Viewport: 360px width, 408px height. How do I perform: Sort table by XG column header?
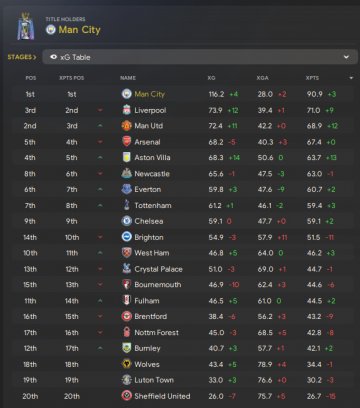pyautogui.click(x=211, y=78)
